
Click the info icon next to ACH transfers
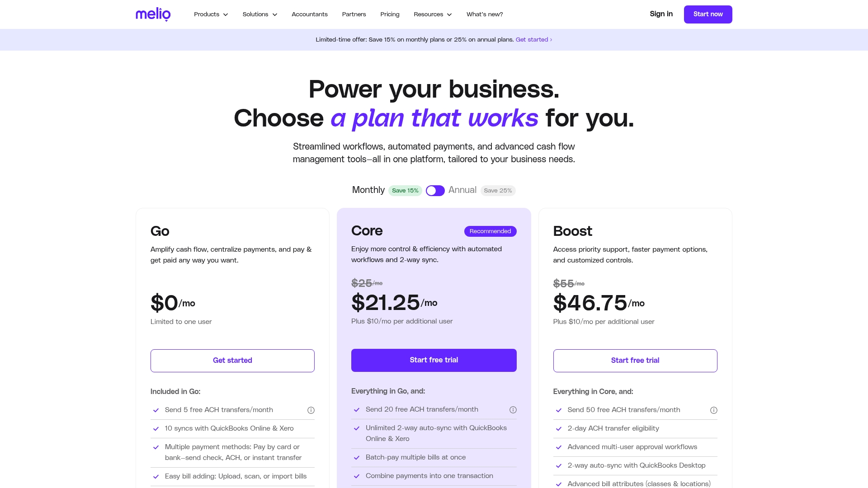point(311,409)
